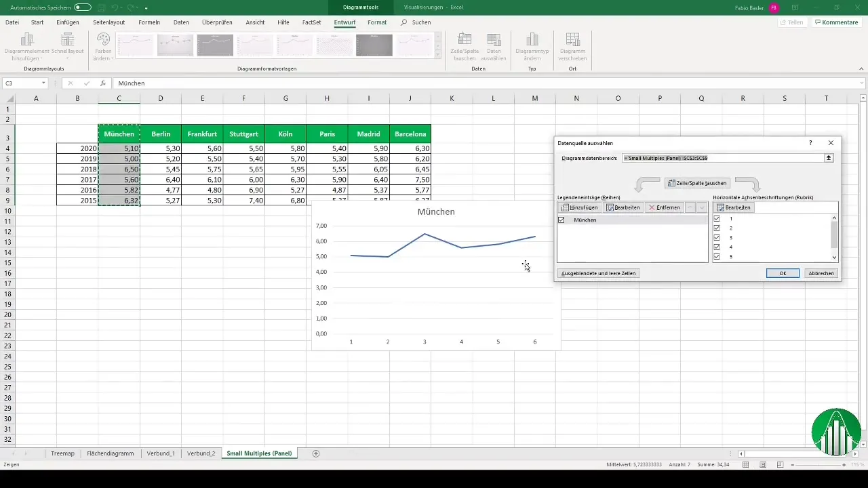The image size is (868, 488).
Task: Click the Page Layout view icon in status bar
Action: coord(763,465)
